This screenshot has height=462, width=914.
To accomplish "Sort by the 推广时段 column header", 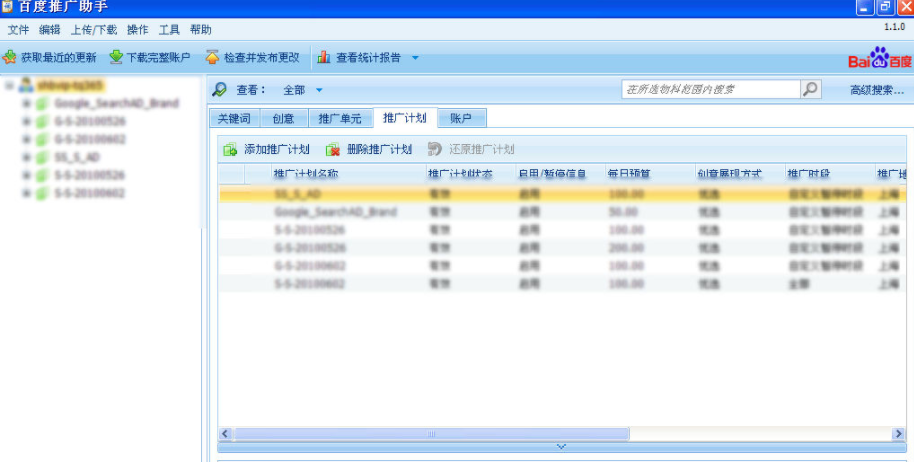I will 829,174.
